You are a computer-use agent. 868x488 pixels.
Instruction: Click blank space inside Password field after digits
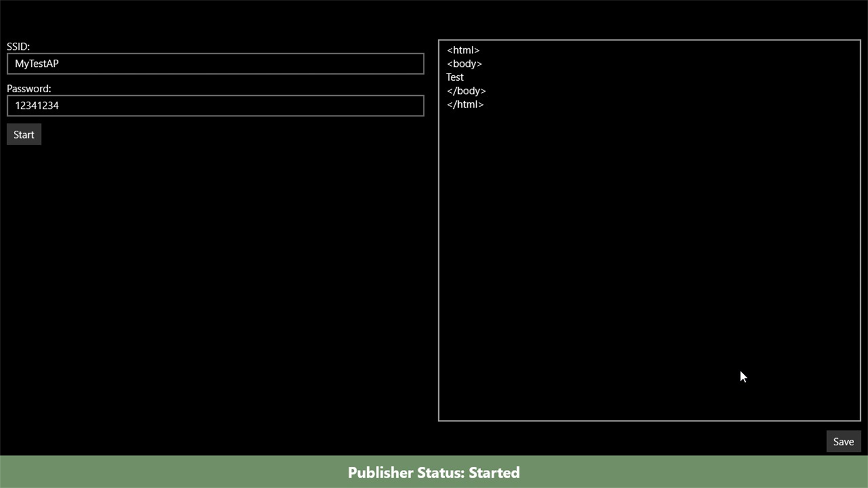241,106
